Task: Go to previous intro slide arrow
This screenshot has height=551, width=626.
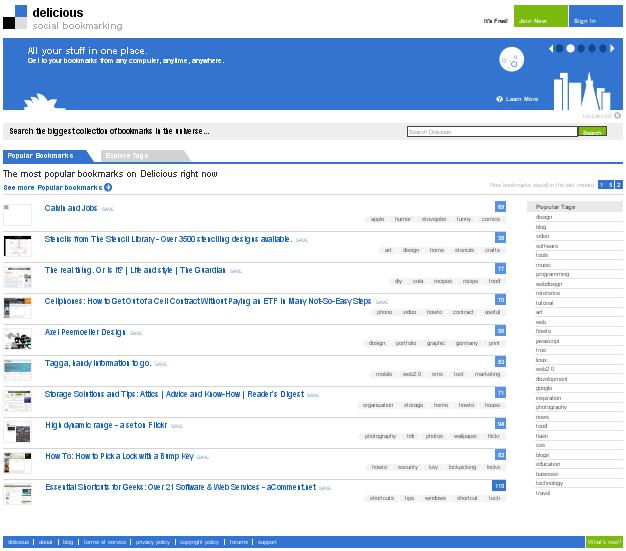Action: pos(551,49)
